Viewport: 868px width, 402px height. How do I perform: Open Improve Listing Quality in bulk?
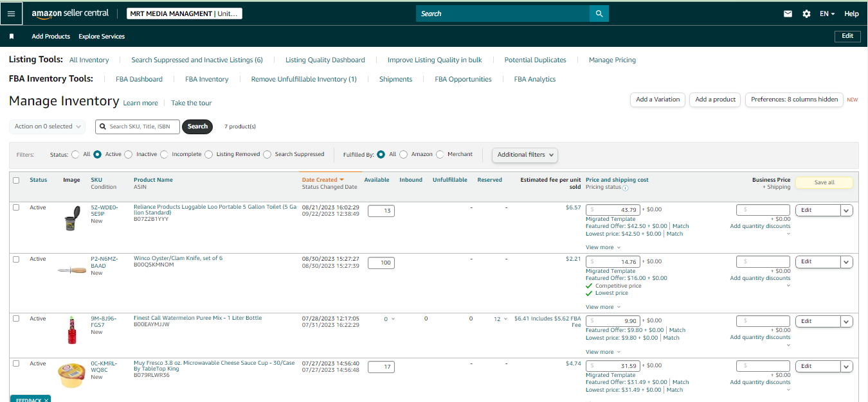click(x=435, y=60)
